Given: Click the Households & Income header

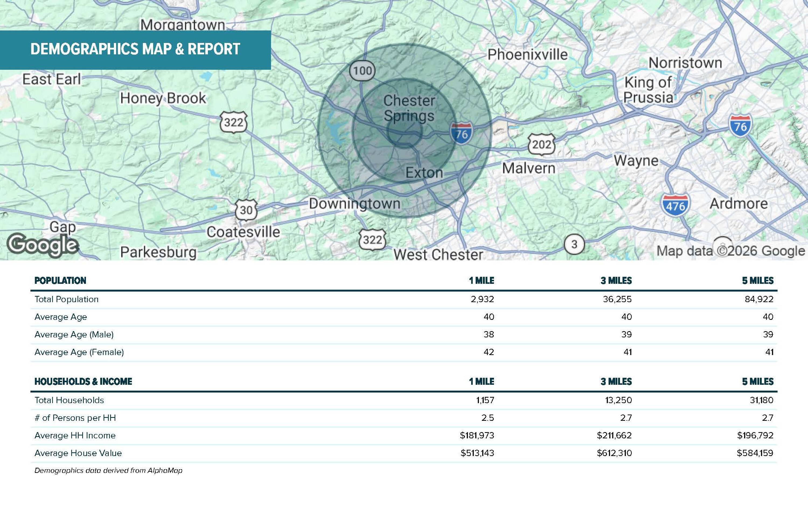Looking at the screenshot, I should (x=83, y=381).
